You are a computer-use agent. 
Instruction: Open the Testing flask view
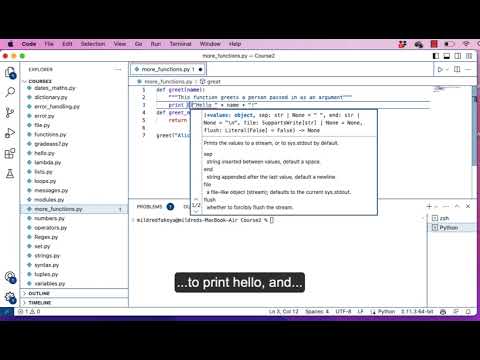pos(10,173)
